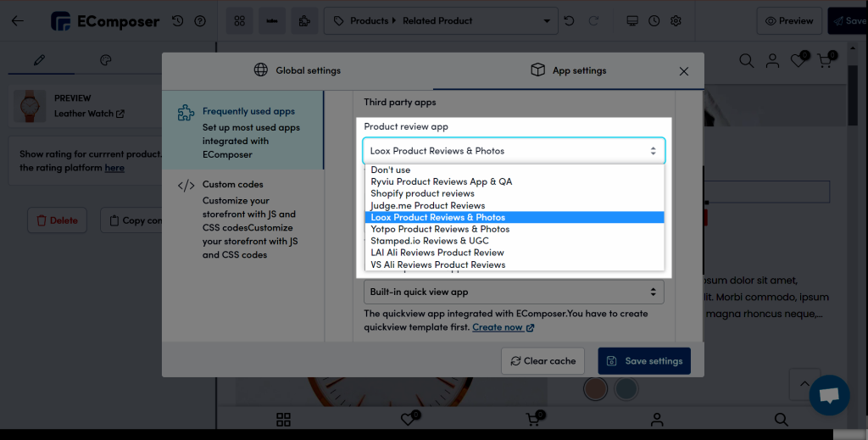
Task: Expand the Products Related Product template dropdown
Action: point(441,21)
